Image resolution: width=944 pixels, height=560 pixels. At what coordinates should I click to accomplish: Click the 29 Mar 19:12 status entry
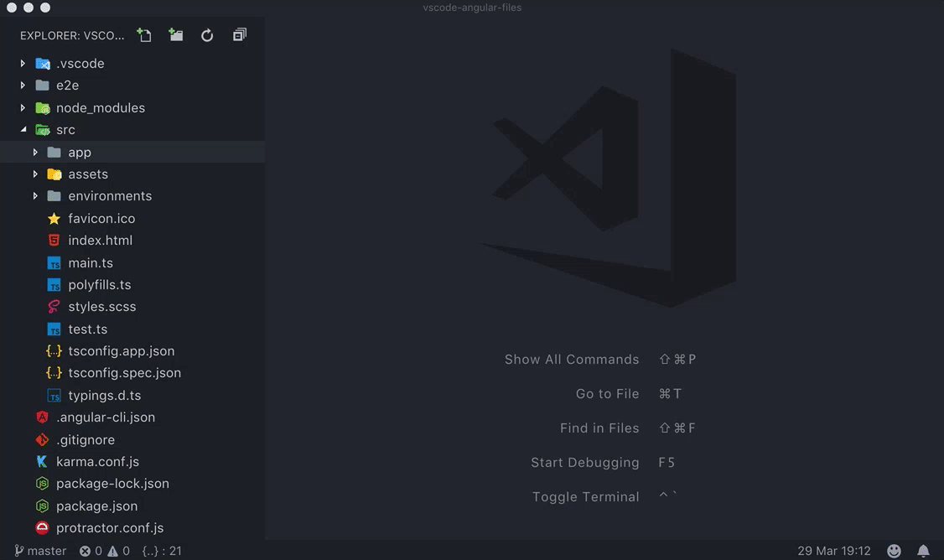pyautogui.click(x=834, y=551)
